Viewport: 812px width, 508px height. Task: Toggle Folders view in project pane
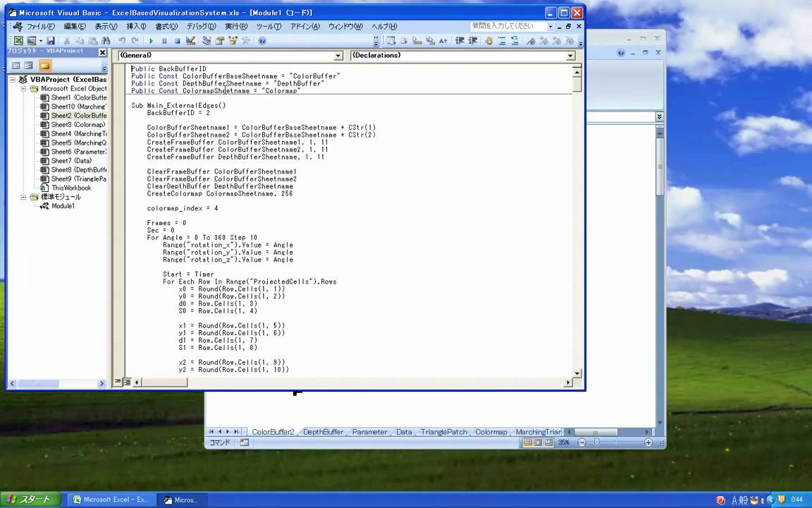[x=45, y=66]
